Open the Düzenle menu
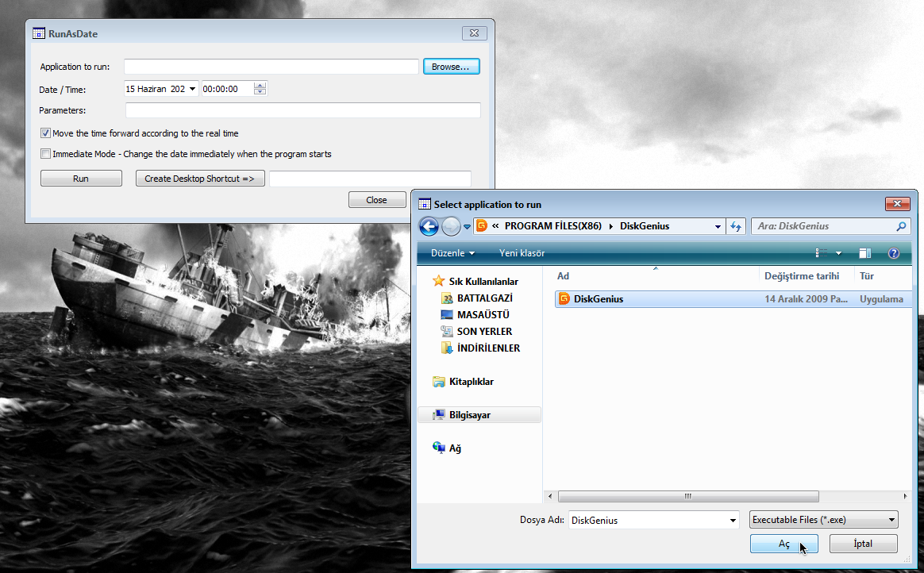924x573 pixels. (452, 253)
